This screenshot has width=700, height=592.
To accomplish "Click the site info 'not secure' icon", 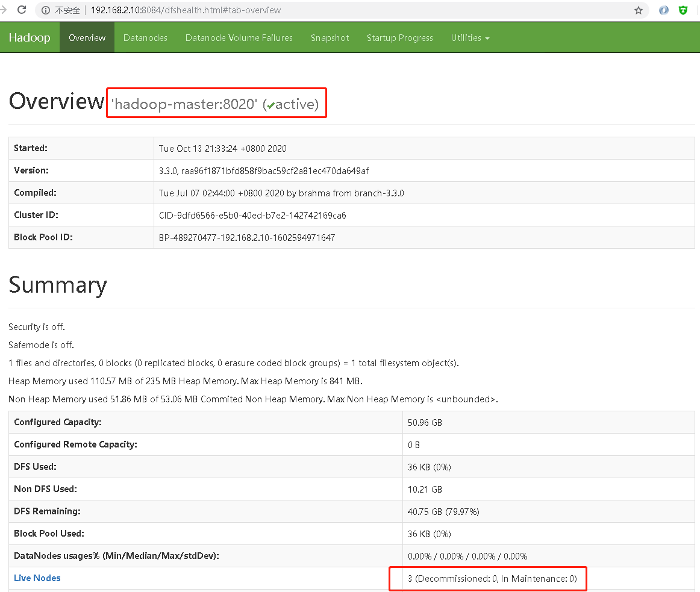I will pos(46,10).
